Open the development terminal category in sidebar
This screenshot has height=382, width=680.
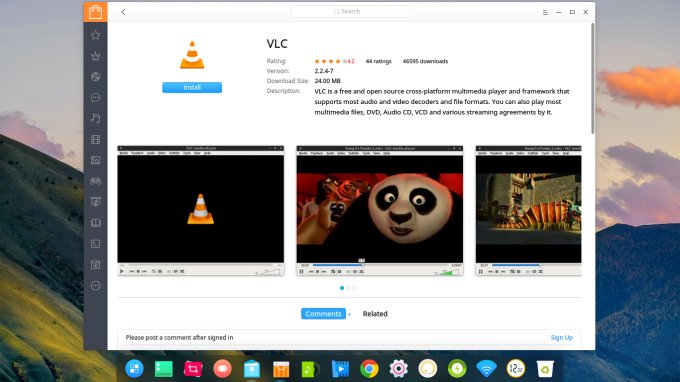(95, 244)
